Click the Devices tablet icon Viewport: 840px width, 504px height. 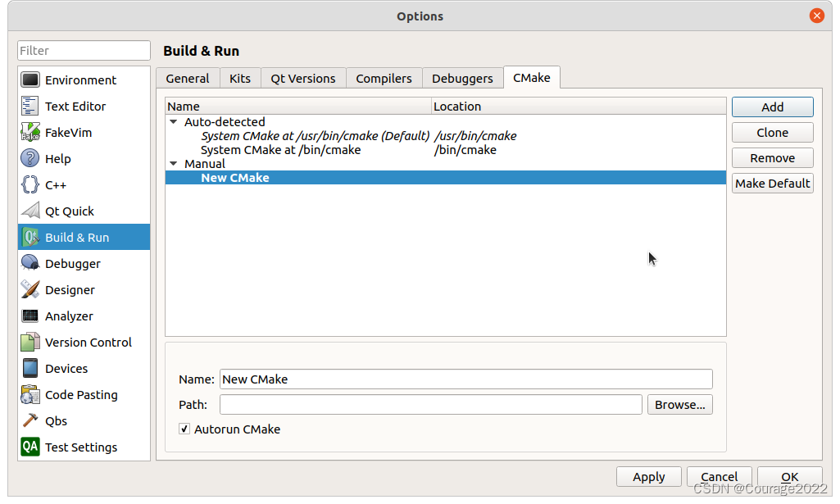(x=30, y=369)
